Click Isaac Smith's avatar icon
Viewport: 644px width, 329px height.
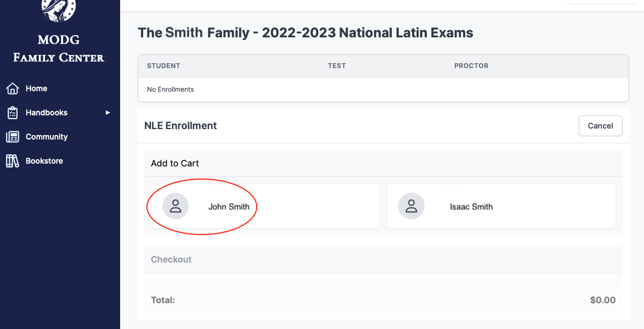pyautogui.click(x=411, y=206)
